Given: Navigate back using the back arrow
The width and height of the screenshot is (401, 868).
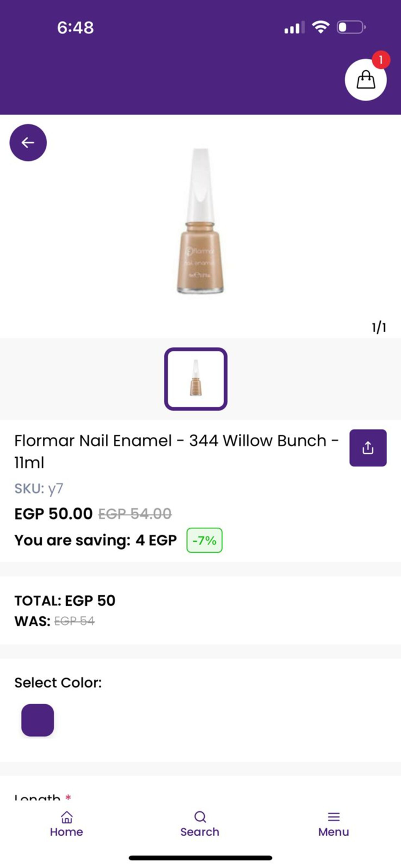Looking at the screenshot, I should (x=28, y=142).
